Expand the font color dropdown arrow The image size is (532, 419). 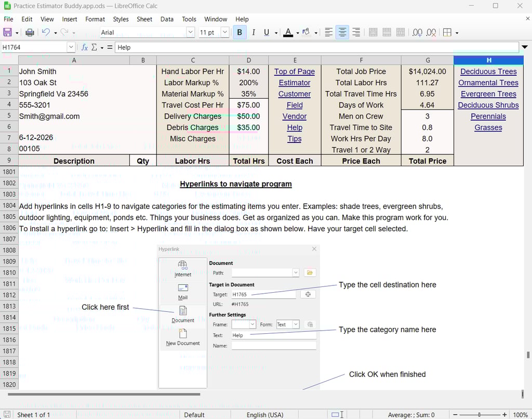tap(297, 32)
